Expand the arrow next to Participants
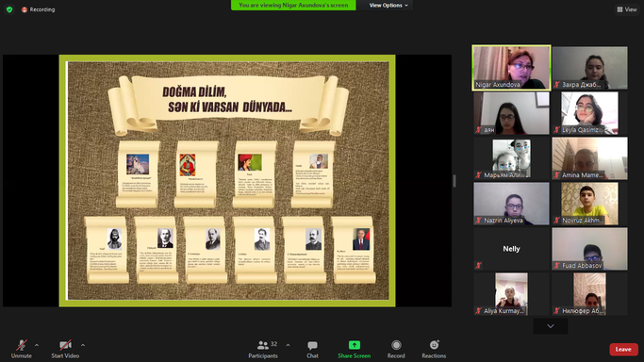 (288, 345)
